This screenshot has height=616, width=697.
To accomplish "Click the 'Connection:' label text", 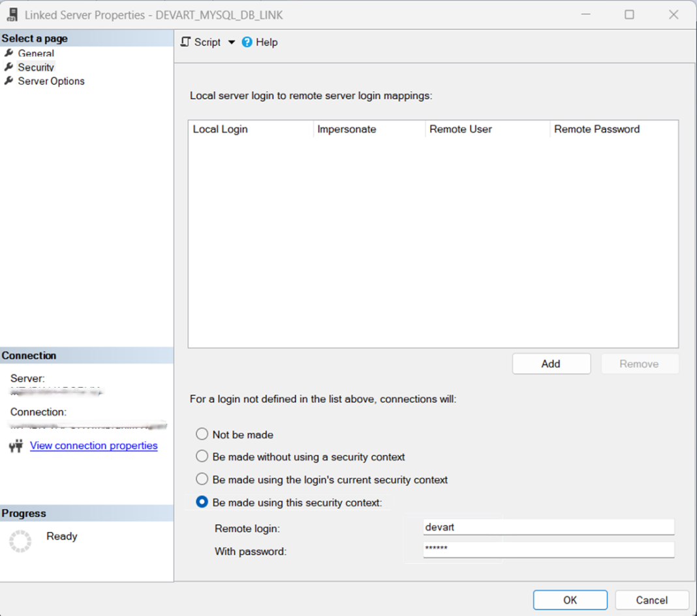I will tap(39, 412).
